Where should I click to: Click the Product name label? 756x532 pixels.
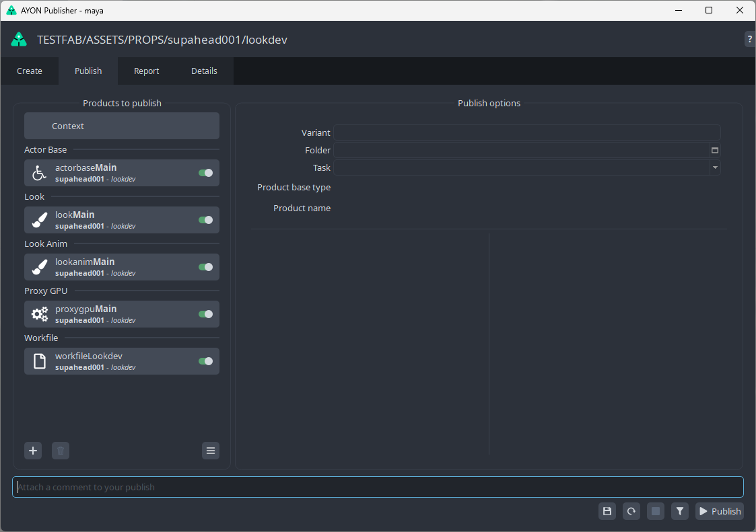pyautogui.click(x=302, y=208)
